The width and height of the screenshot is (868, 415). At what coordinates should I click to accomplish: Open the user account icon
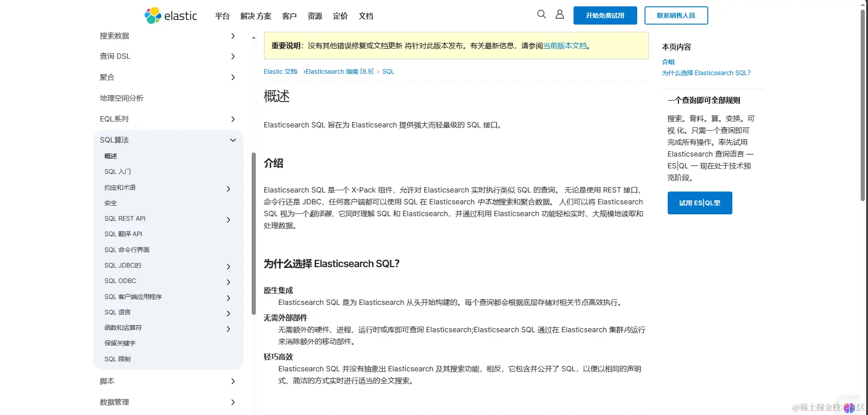tap(559, 14)
